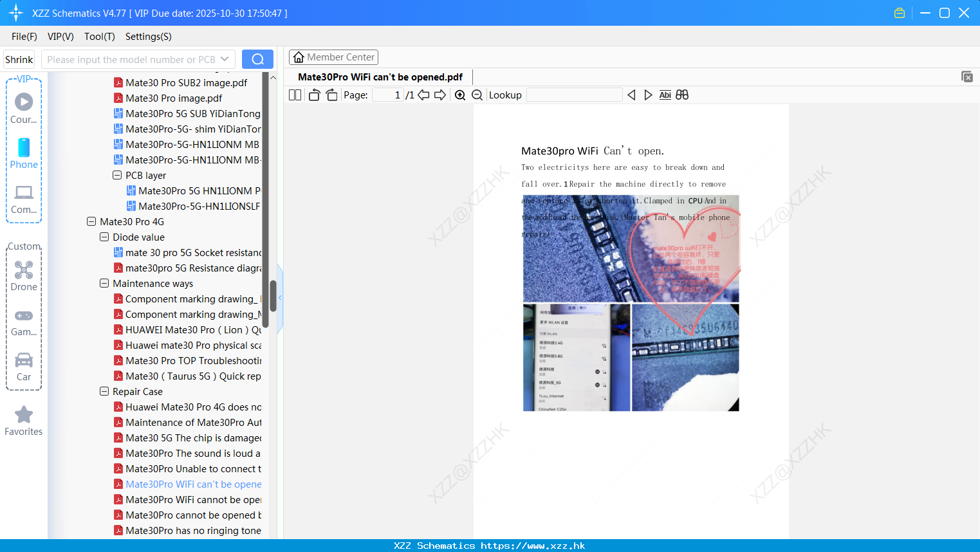Open HUAWEI Mate30 Pro ( Lion ) file
980x552 pixels.
pos(187,329)
